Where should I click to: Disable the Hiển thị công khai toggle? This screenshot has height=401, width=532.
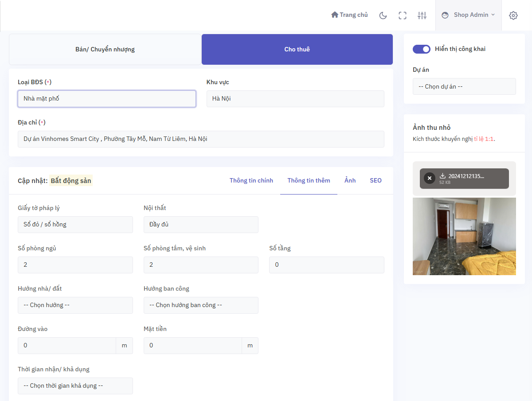coord(422,49)
